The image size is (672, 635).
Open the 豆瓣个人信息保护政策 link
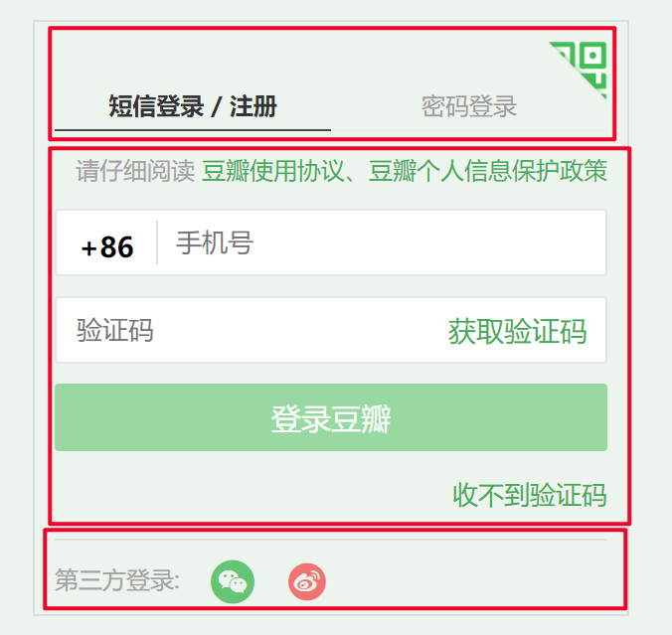488,171
